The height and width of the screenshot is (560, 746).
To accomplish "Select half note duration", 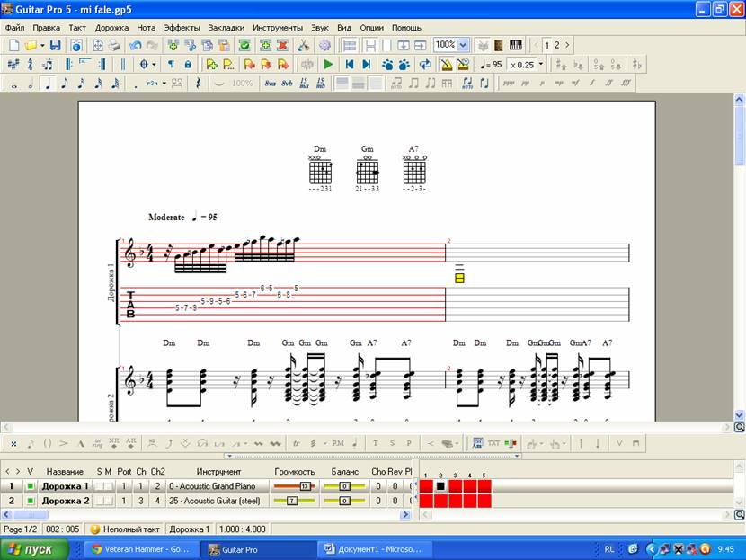I will [x=31, y=84].
